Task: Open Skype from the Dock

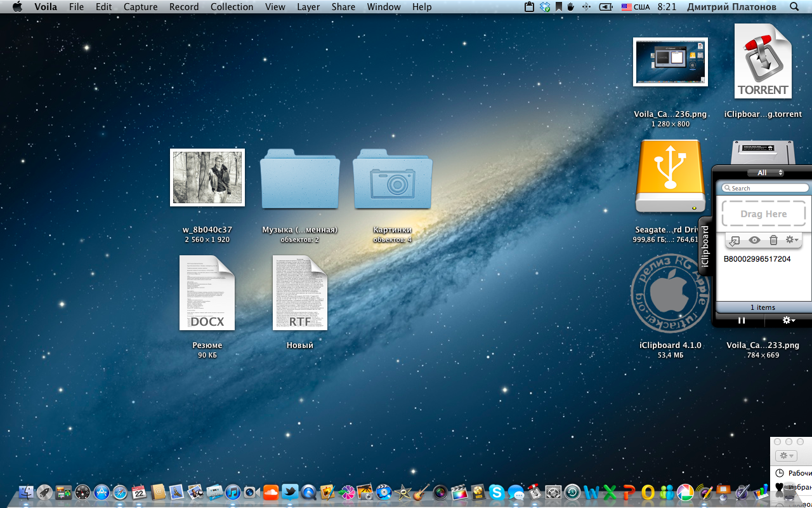Action: tap(496, 491)
